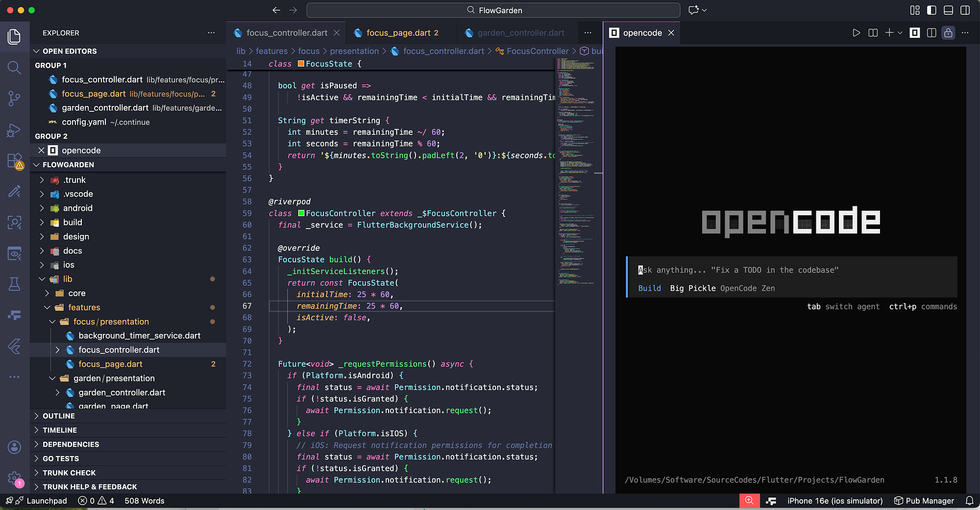Click the new terminal plus icon

point(889,33)
